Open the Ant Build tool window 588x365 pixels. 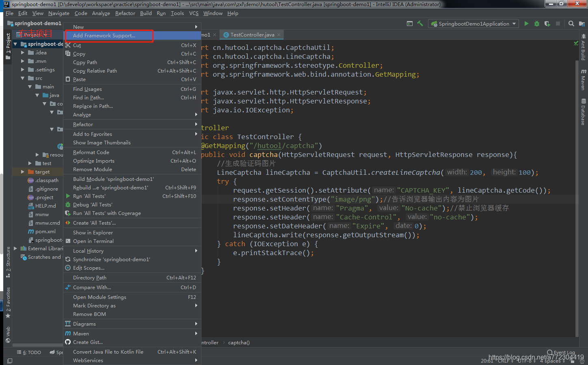coord(583,48)
